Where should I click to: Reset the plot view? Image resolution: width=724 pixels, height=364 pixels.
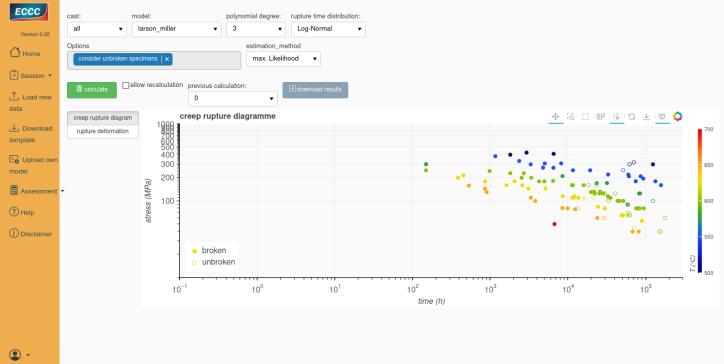click(x=632, y=117)
